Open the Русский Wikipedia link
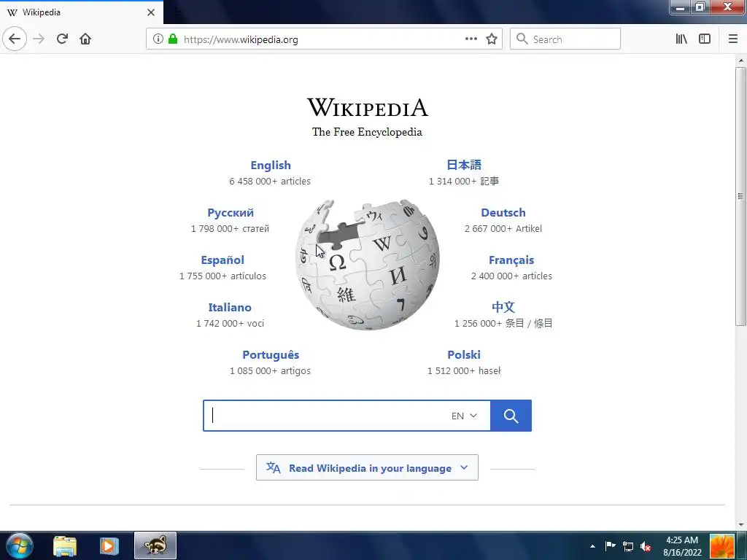747x560 pixels. tap(231, 213)
